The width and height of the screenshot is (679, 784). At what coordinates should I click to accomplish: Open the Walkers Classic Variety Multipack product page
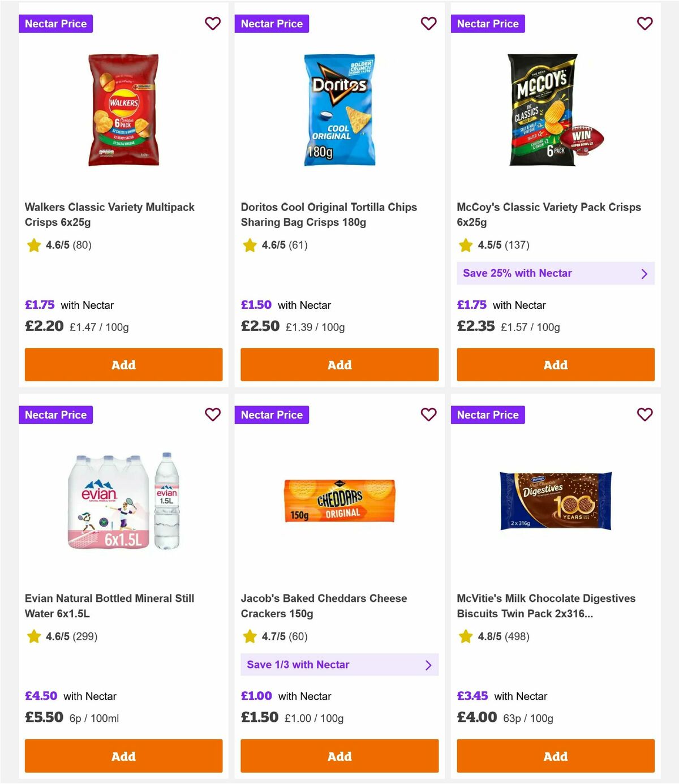[x=109, y=214]
